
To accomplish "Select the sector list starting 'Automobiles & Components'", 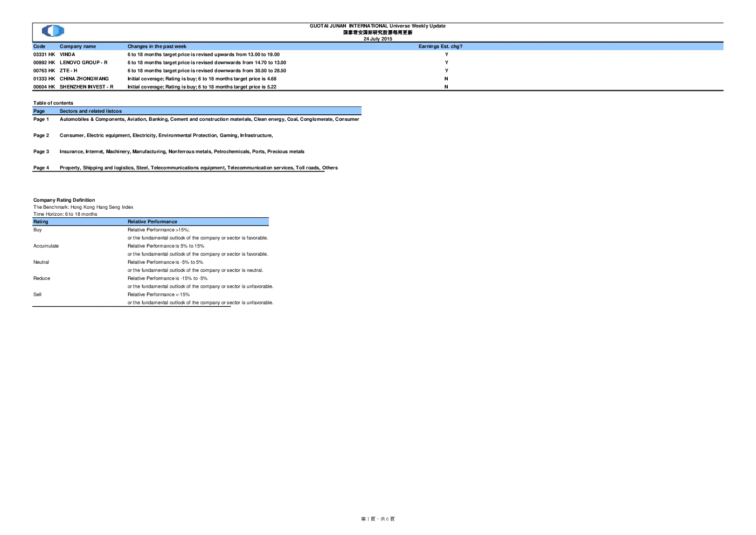I will [209, 119].
